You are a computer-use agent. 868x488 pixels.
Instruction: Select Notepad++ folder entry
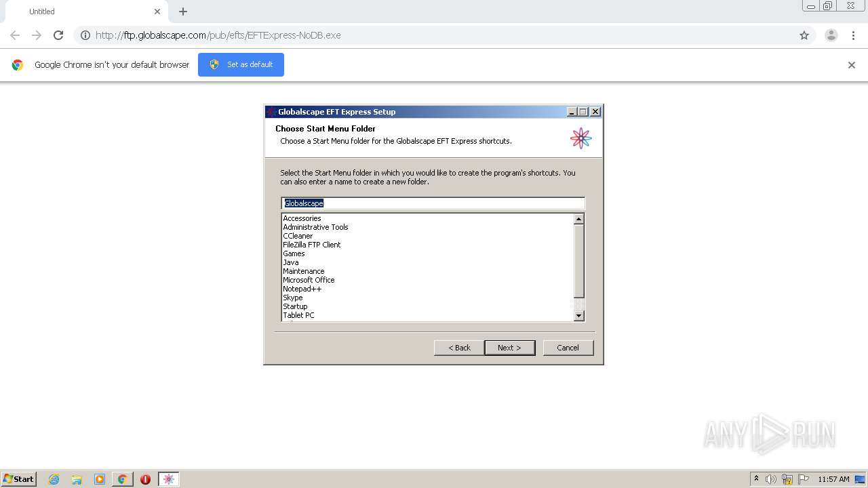point(302,289)
